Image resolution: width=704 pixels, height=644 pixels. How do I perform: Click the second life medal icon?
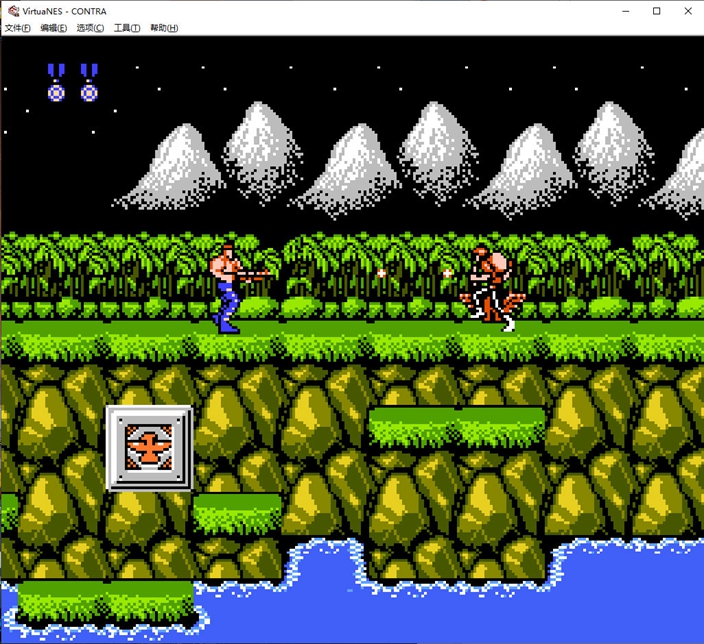coord(89,83)
